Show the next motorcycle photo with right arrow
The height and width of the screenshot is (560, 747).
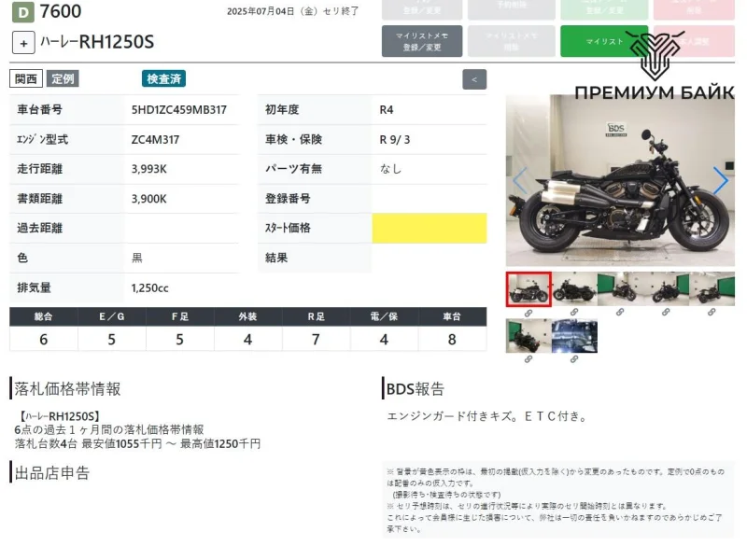click(720, 180)
